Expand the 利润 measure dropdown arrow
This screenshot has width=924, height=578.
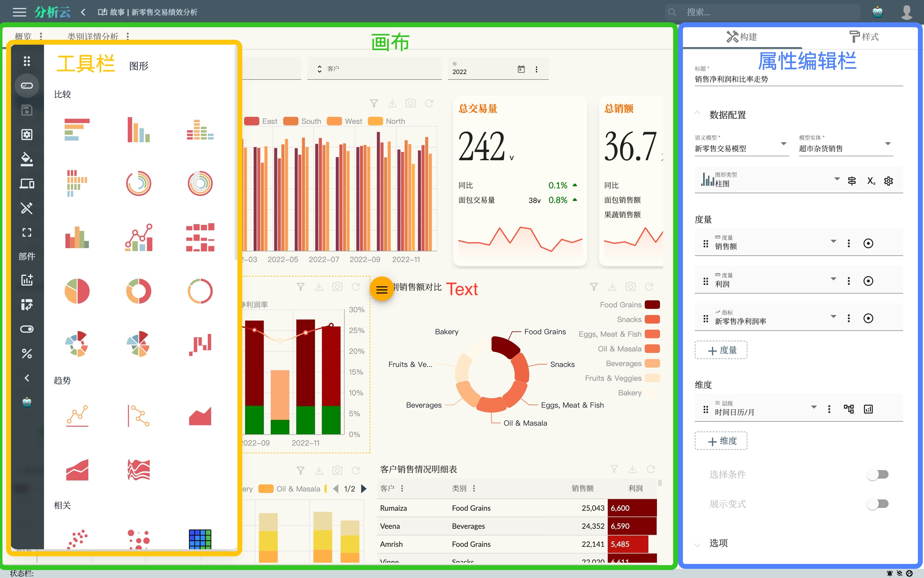pos(834,279)
